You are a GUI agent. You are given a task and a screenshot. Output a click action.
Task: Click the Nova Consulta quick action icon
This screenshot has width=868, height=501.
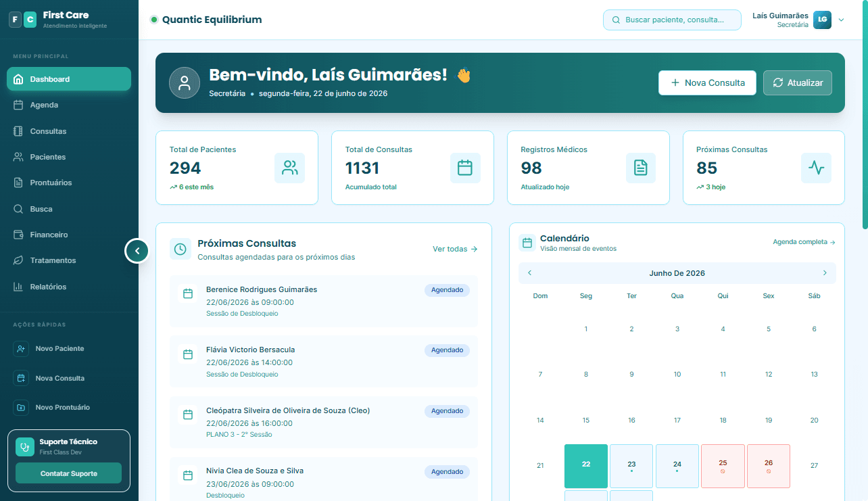pos(21,379)
